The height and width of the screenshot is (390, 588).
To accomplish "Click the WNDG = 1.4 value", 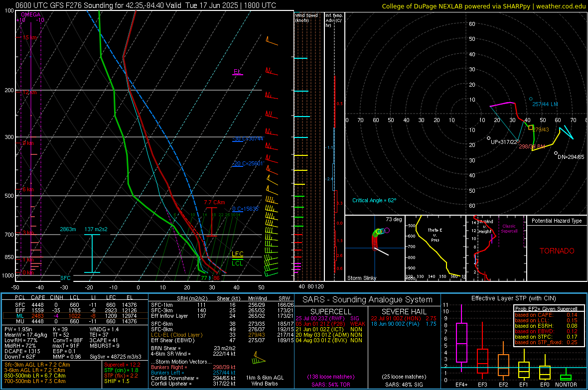I will click(x=104, y=329).
